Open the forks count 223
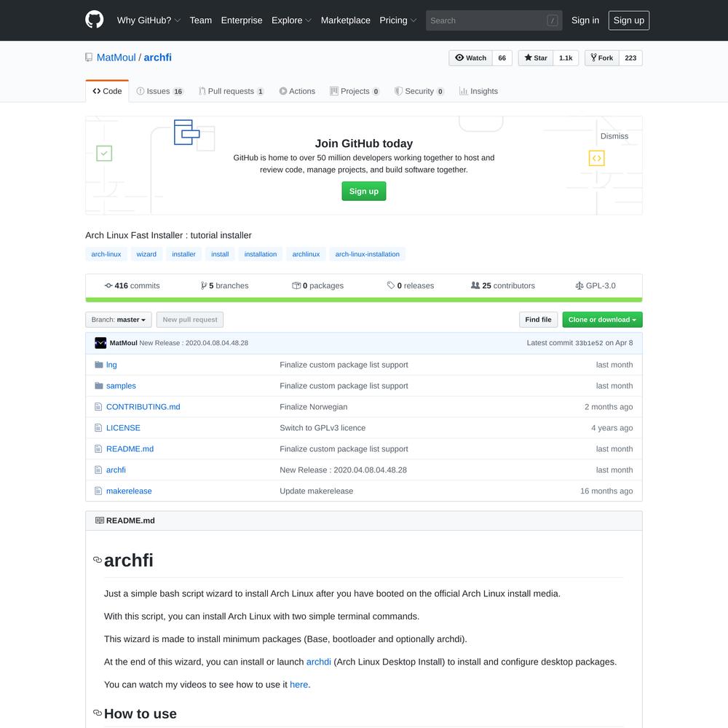Screen dimensions: 728x728 point(630,58)
